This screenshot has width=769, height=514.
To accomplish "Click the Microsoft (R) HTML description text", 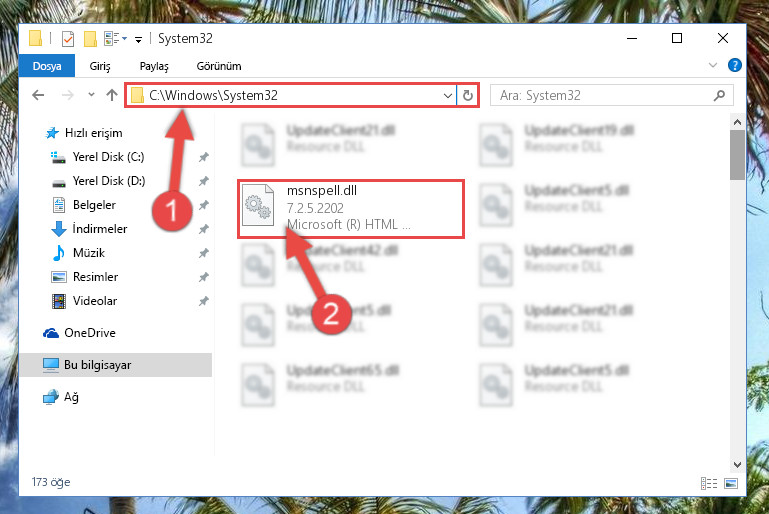I will coord(349,224).
